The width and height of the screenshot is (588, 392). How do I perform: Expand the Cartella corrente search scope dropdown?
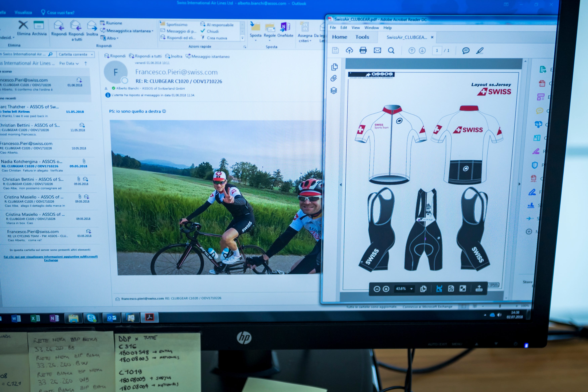[x=92, y=54]
